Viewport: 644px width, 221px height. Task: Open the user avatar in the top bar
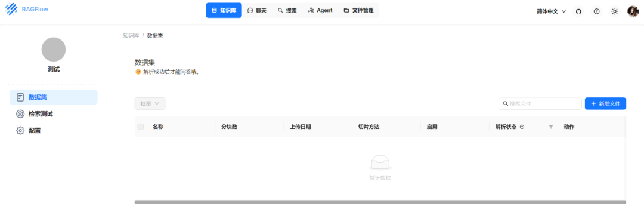pos(633,11)
